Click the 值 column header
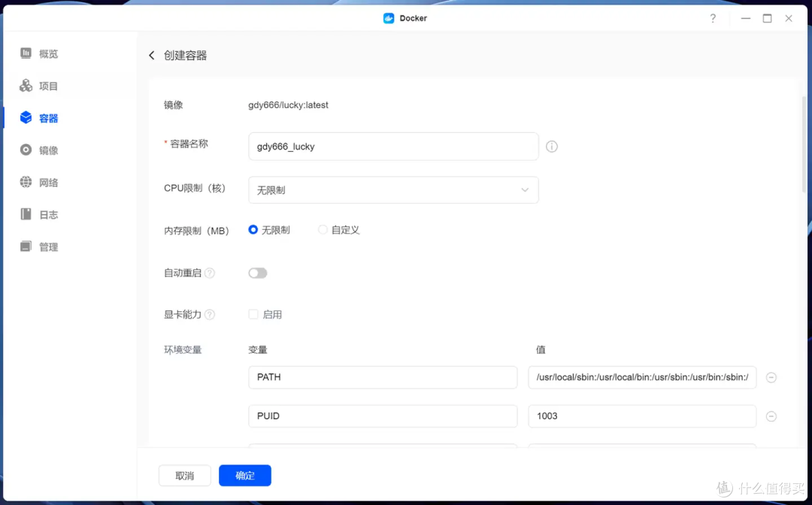This screenshot has height=505, width=812. point(541,349)
